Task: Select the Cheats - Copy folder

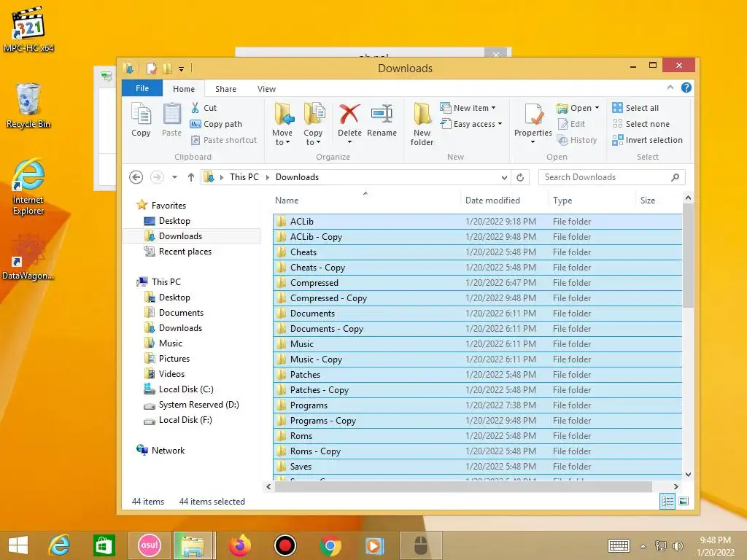Action: 477,268
